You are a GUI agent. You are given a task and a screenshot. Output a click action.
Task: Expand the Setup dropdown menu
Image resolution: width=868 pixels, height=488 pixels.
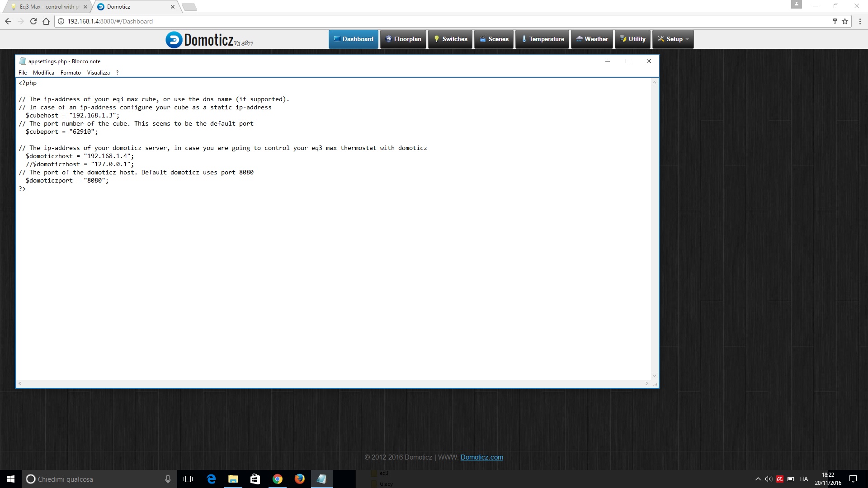(673, 39)
